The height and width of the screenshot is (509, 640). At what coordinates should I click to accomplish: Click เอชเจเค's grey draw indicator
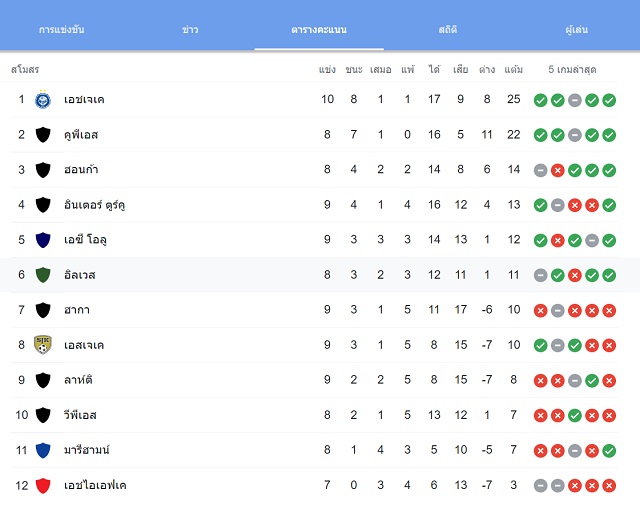pos(575,100)
